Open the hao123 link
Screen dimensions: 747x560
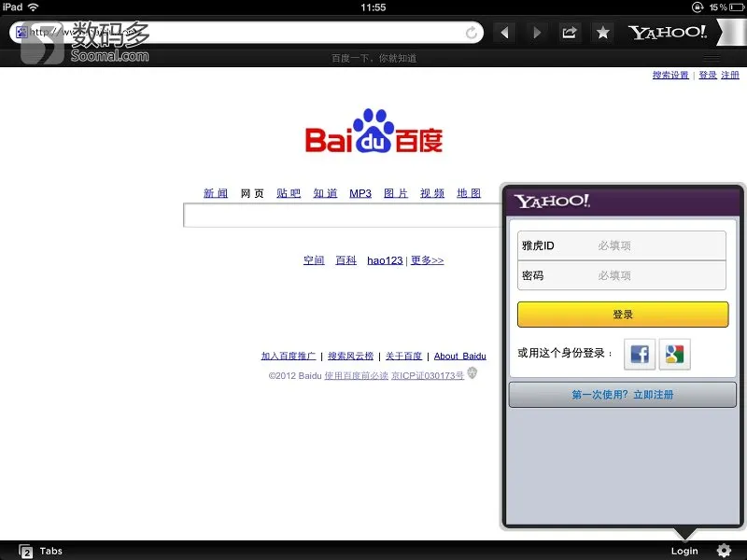[x=385, y=260]
